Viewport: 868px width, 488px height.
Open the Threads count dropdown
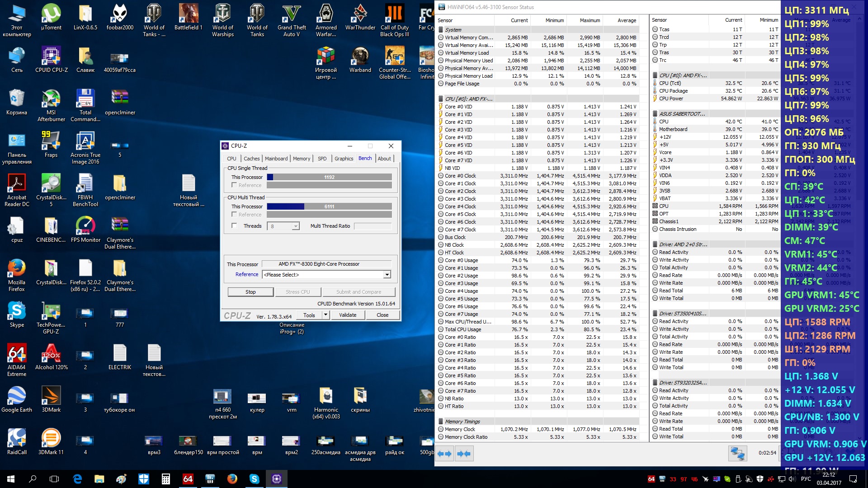pos(296,226)
